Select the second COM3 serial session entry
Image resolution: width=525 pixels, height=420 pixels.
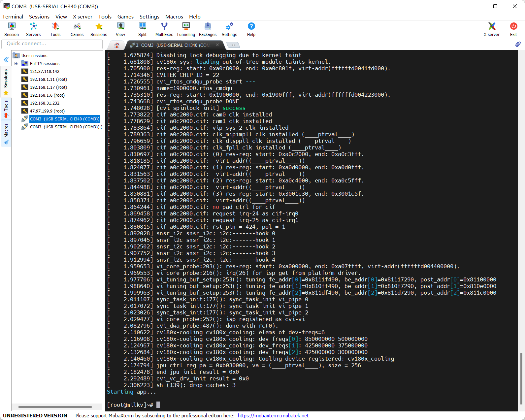coord(66,127)
